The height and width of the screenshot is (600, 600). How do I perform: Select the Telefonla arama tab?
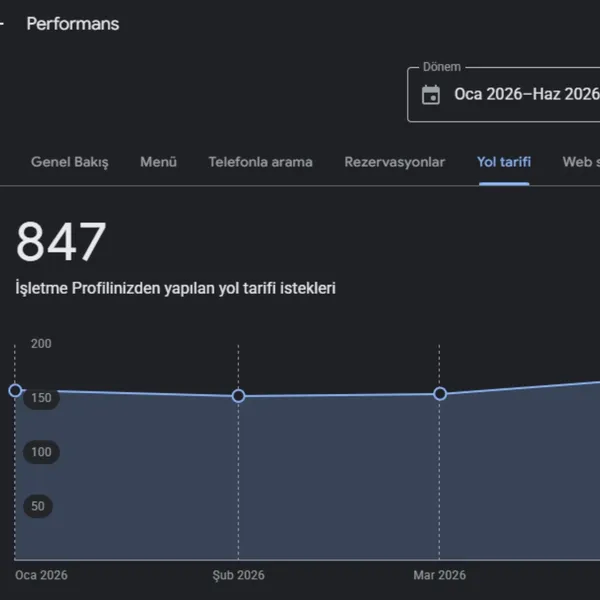[261, 162]
